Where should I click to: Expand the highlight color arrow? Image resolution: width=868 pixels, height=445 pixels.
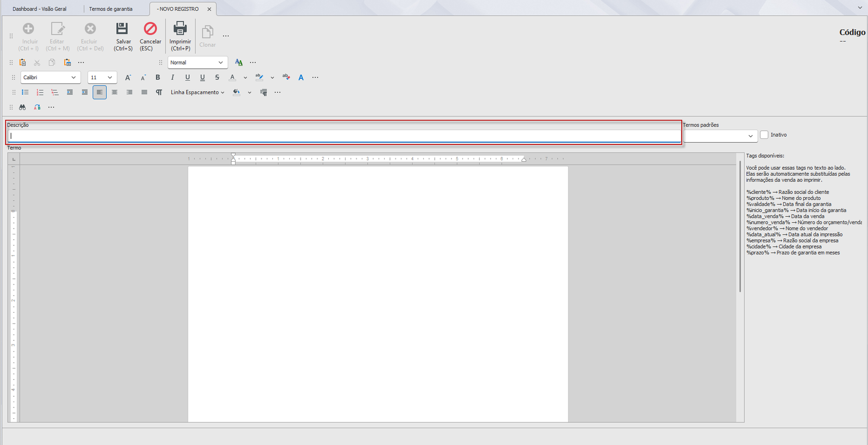click(272, 78)
